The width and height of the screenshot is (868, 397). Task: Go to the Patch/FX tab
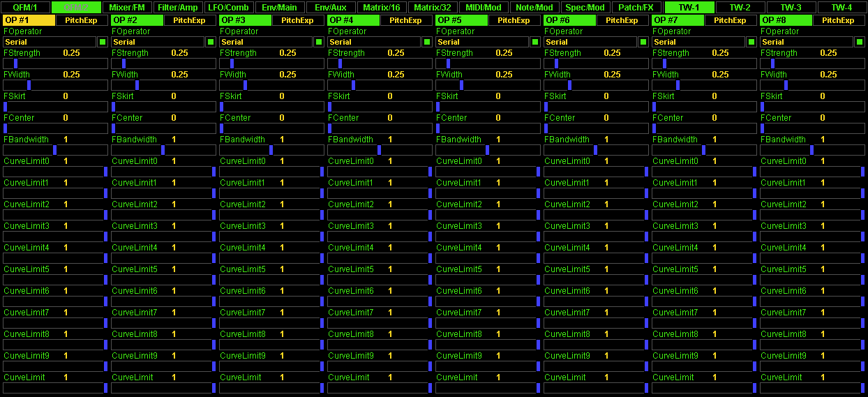[x=636, y=8]
